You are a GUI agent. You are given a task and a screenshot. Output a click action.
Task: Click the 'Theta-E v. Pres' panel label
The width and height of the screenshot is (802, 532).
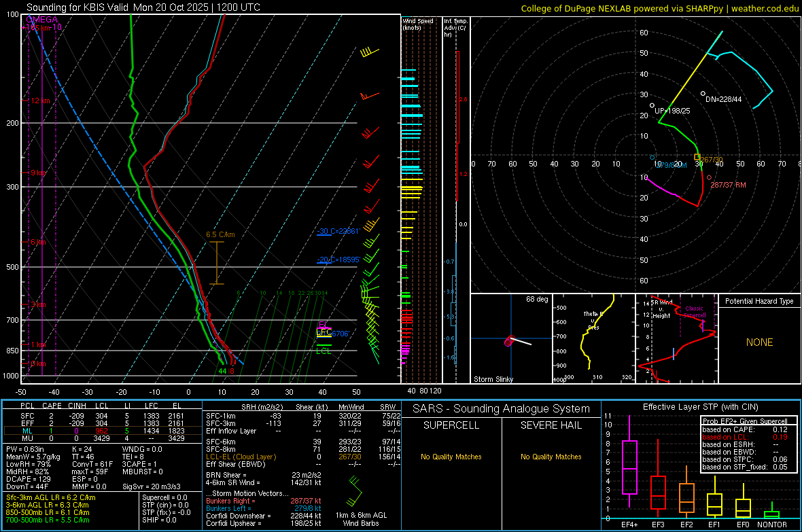(593, 320)
